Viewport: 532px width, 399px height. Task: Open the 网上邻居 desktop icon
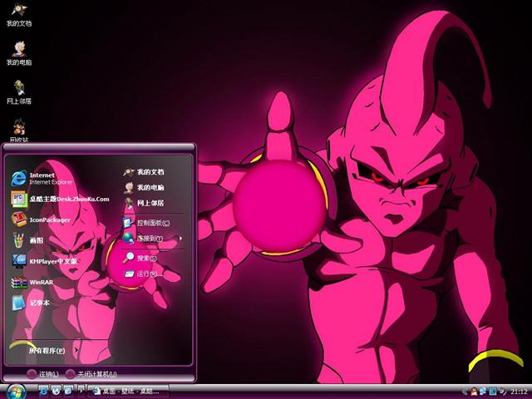[19, 92]
